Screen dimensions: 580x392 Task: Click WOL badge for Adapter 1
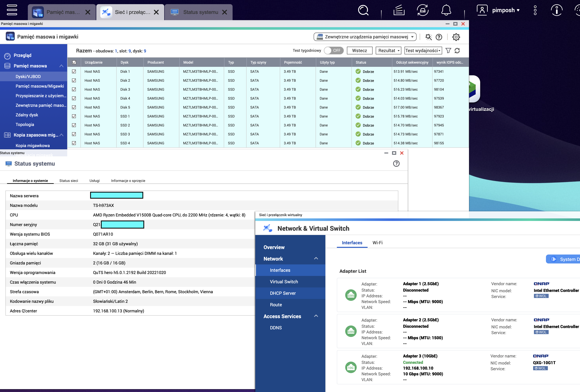(541, 296)
